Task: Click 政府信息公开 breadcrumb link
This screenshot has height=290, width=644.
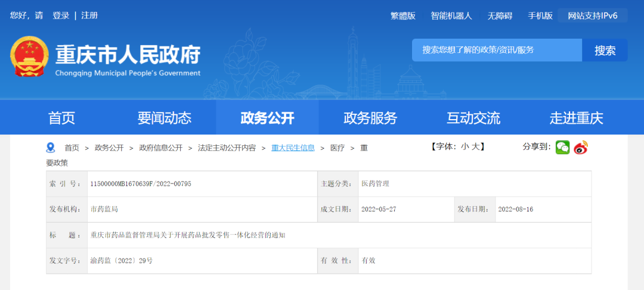Action: click(160, 148)
